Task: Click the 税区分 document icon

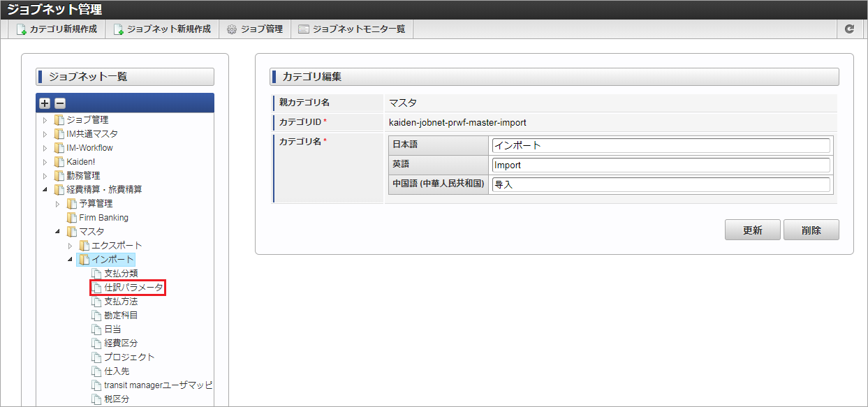Action: click(x=97, y=399)
